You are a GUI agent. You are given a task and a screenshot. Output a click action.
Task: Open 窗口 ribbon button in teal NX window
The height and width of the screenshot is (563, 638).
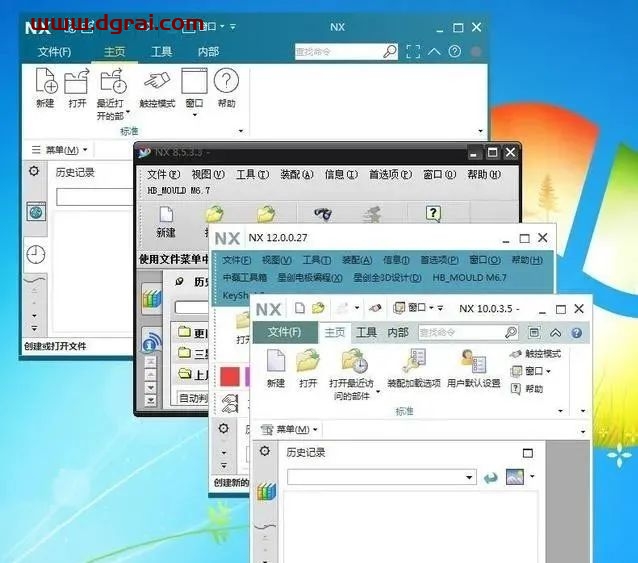click(x=194, y=93)
